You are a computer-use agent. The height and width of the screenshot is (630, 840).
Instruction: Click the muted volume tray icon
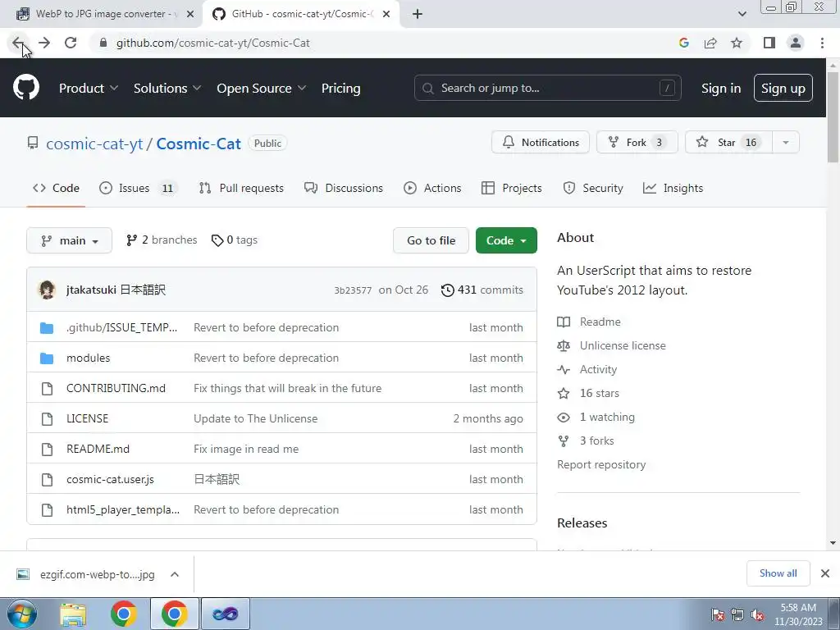[757, 615]
